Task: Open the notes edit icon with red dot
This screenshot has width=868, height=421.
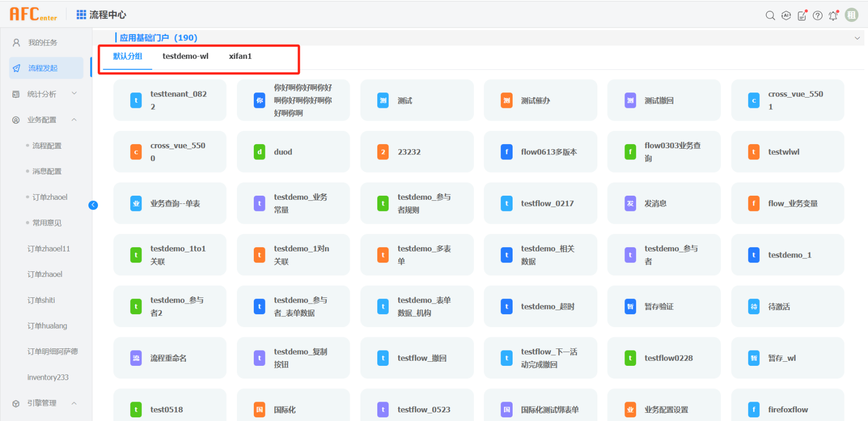Action: [x=802, y=15]
